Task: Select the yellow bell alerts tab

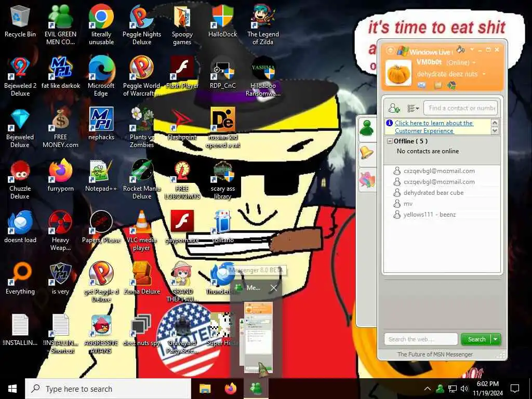Action: click(367, 153)
